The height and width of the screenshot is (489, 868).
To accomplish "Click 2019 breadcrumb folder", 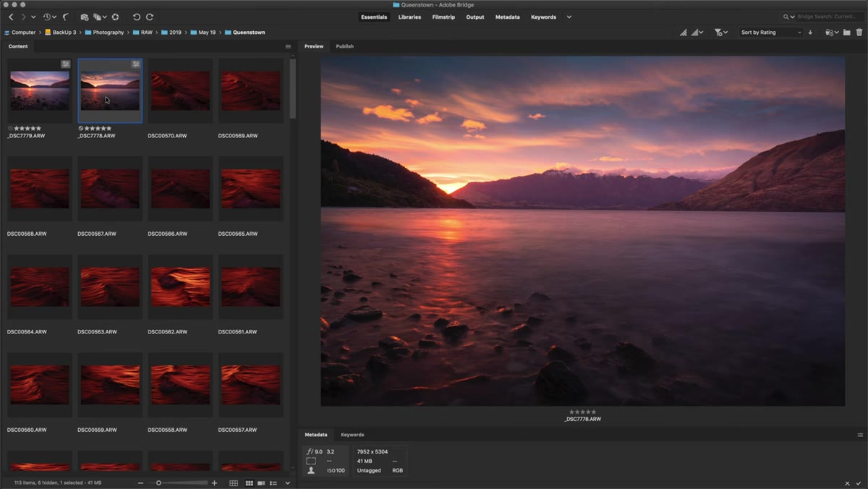I will (171, 33).
